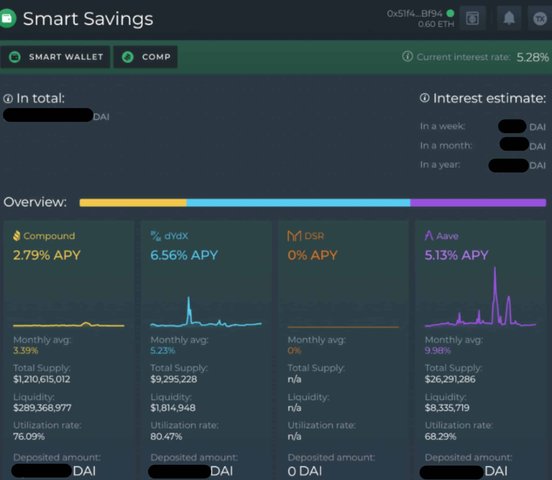552x480 pixels.
Task: Click the 0x51f4...Bf94 wallet address
Action: (414, 14)
